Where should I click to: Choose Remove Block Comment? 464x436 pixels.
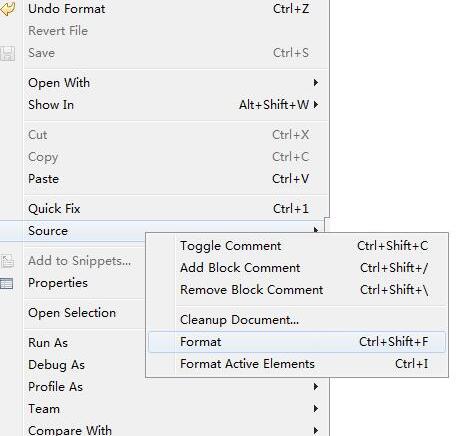click(x=297, y=290)
